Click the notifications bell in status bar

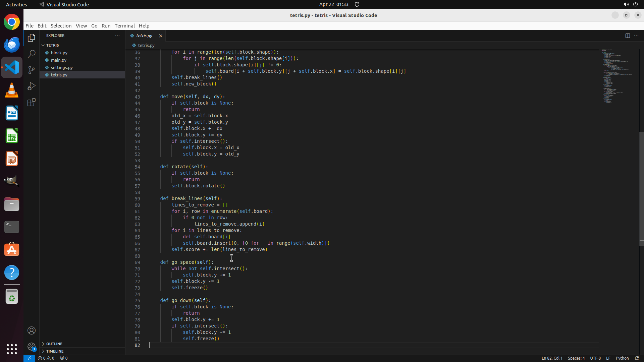(637, 358)
